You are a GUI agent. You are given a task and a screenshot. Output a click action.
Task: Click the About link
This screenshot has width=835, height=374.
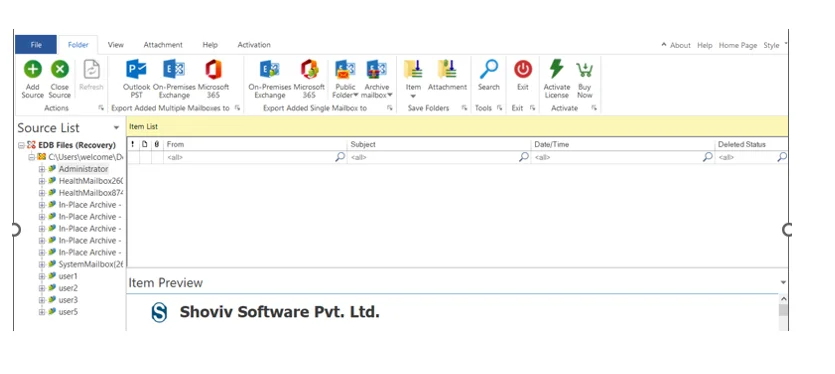click(680, 45)
